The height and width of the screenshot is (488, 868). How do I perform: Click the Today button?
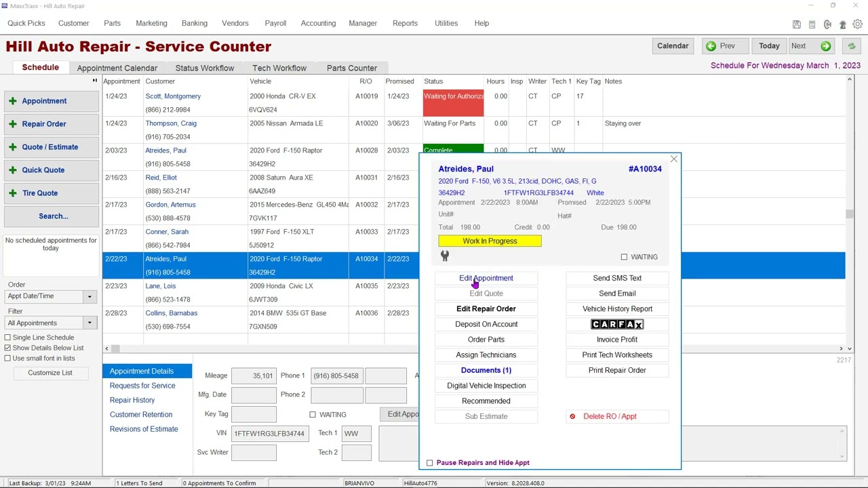(x=769, y=46)
